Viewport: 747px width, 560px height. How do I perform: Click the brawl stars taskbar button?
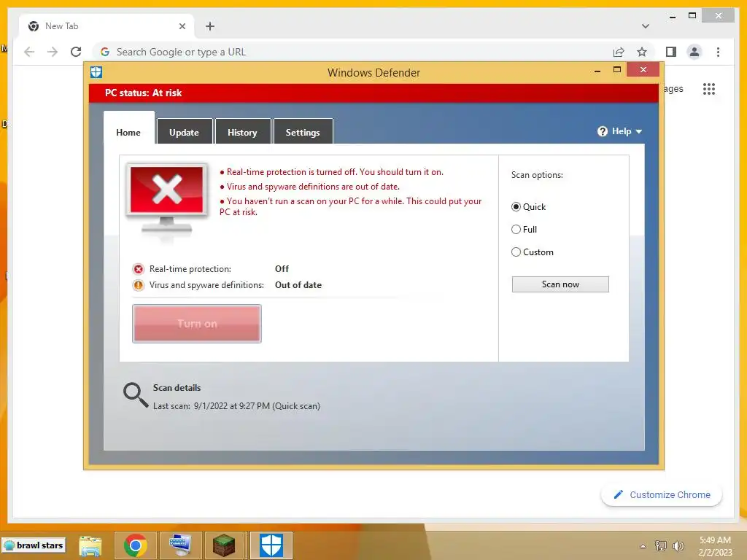tap(34, 545)
